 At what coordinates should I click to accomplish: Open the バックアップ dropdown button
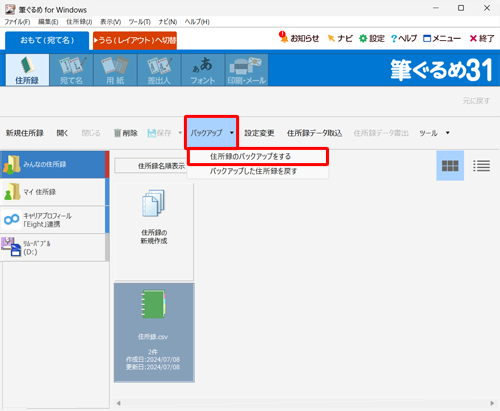[x=211, y=133]
